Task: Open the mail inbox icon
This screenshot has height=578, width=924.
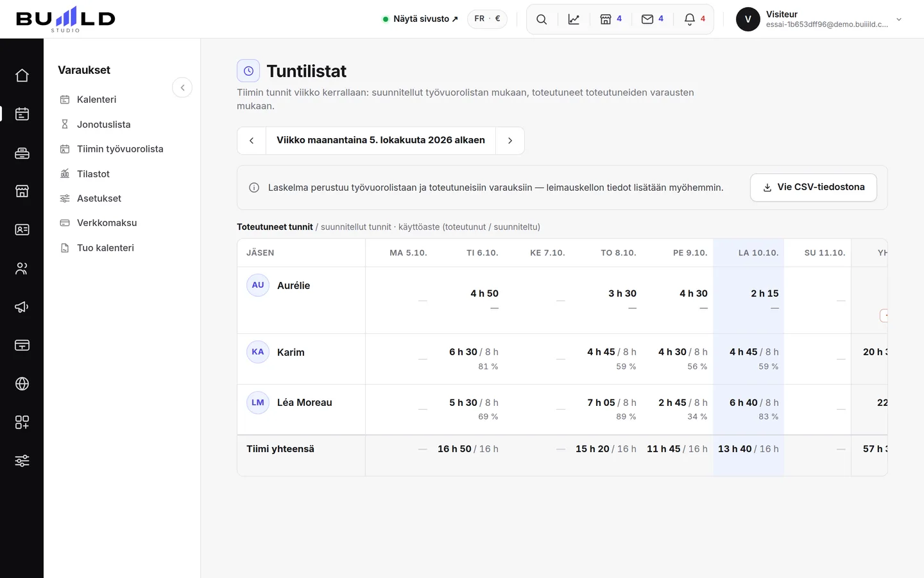Action: 653,19
